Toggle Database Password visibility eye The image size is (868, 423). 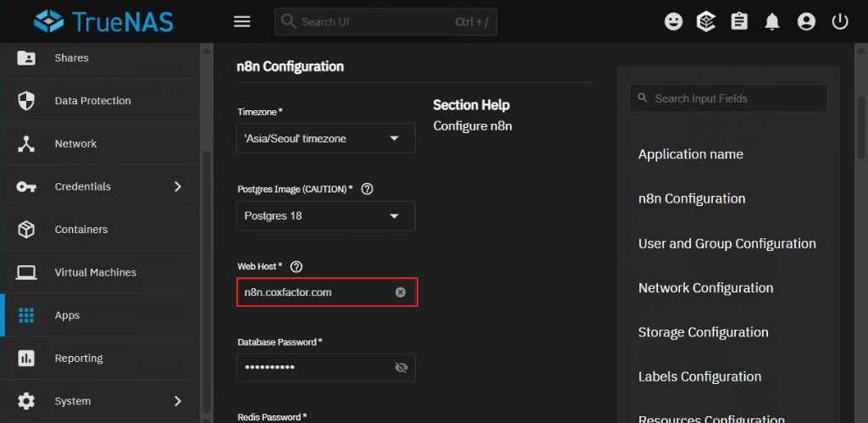point(401,368)
